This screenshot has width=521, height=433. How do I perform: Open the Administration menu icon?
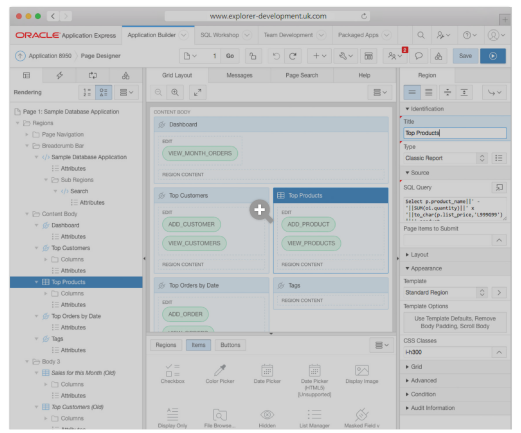[443, 35]
